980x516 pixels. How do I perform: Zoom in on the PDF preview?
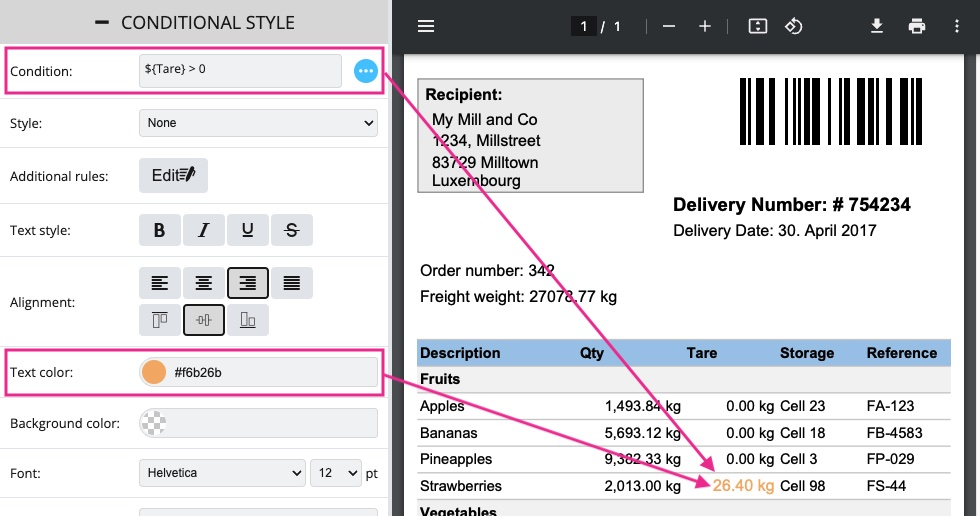coord(705,26)
